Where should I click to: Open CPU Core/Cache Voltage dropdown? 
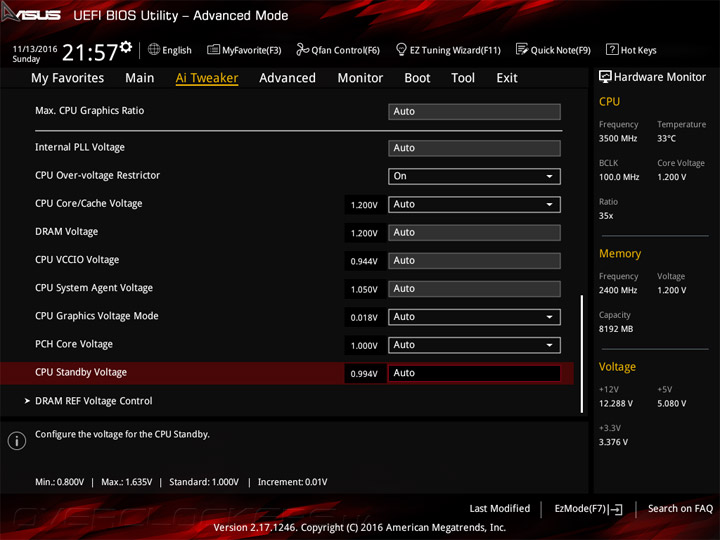(474, 204)
